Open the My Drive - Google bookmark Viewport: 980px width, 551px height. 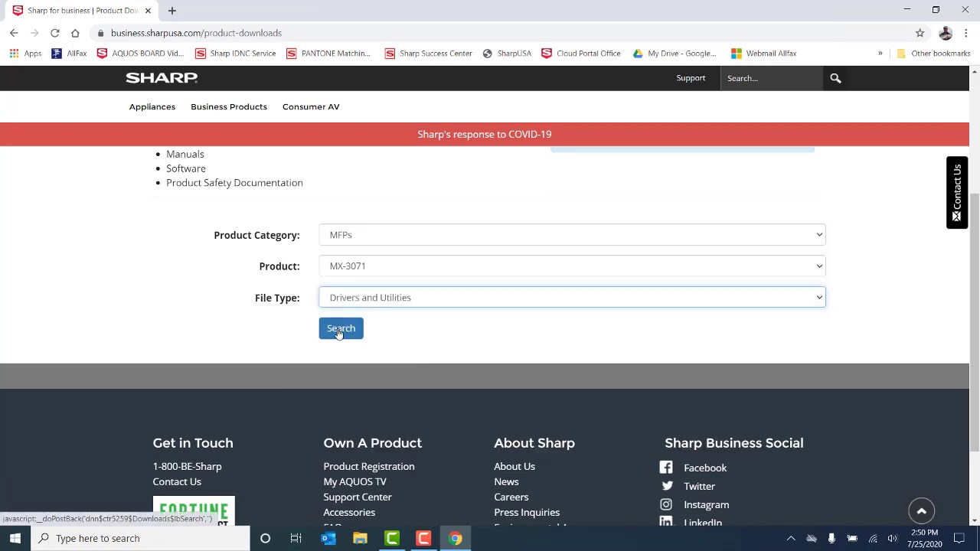coord(674,54)
